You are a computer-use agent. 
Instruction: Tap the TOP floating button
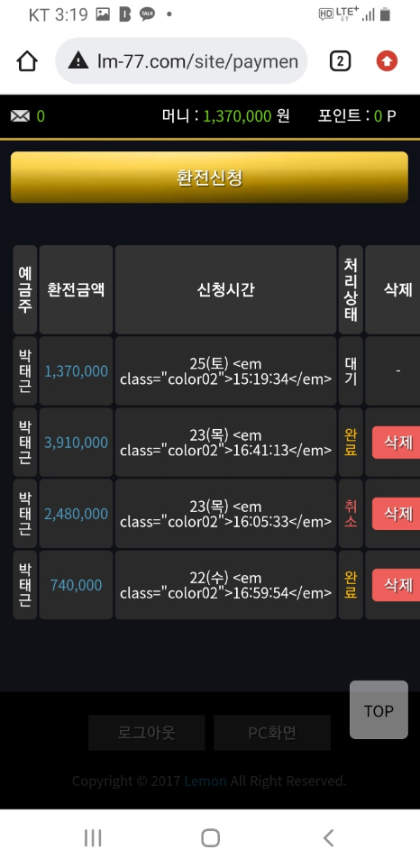[379, 710]
